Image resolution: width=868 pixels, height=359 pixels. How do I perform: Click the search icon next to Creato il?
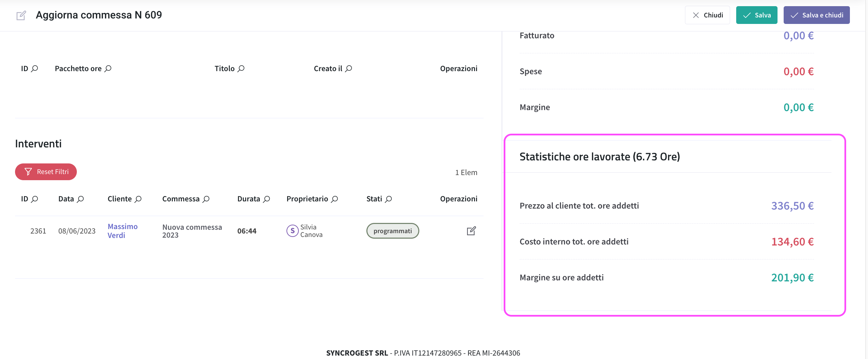[x=348, y=69]
